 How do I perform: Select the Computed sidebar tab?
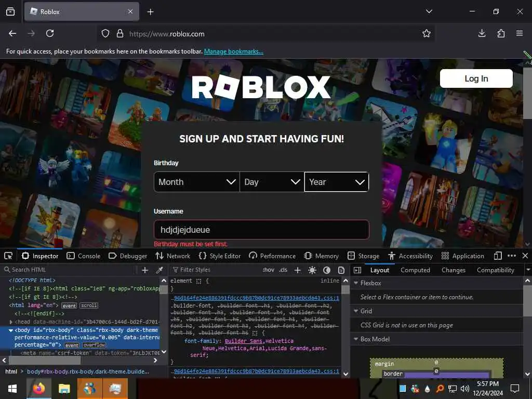click(415, 270)
